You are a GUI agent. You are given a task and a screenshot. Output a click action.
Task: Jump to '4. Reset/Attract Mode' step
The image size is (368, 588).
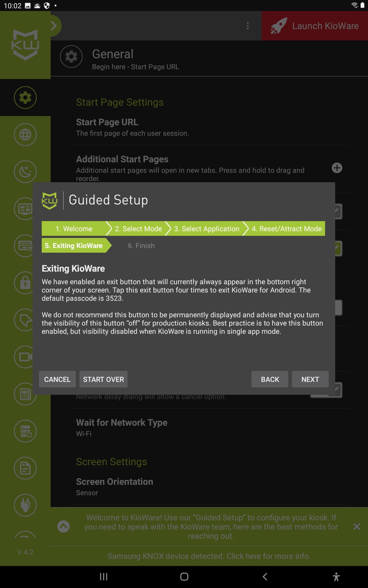click(x=286, y=229)
